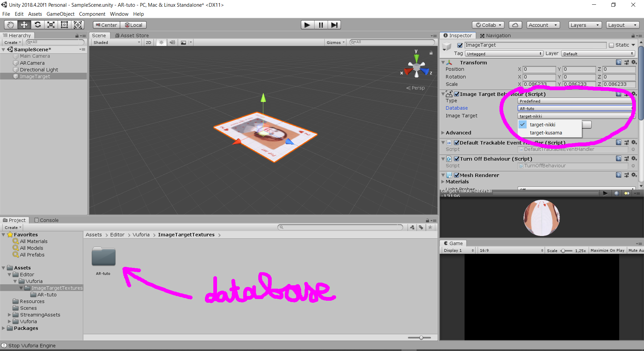
Task: Switch to the Console tab
Action: click(x=46, y=220)
